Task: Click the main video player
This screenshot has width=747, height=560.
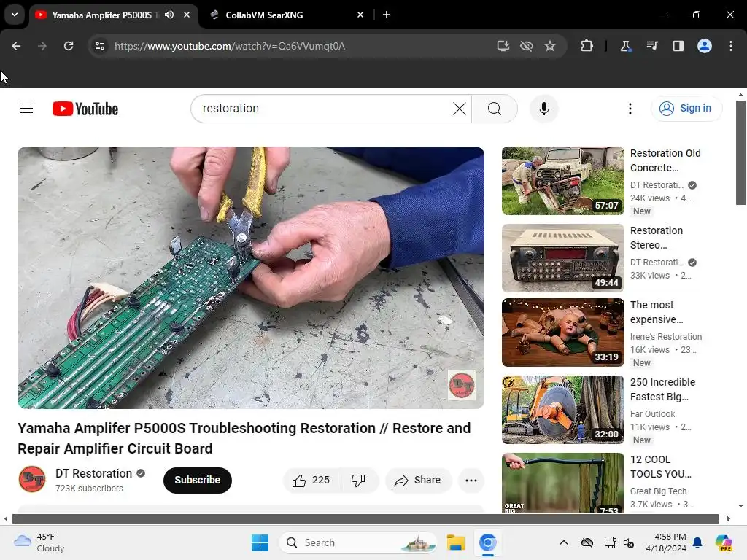Action: tap(251, 278)
